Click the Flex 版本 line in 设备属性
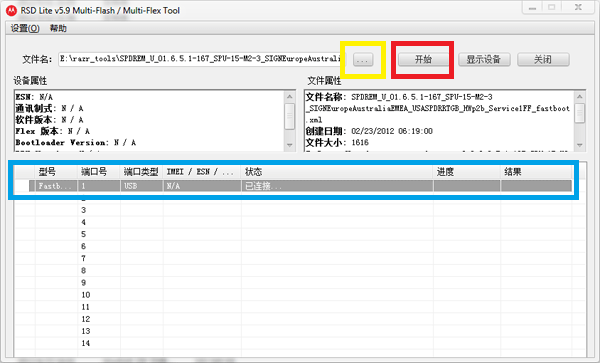Viewport: 600px width, 363px height. [x=53, y=131]
